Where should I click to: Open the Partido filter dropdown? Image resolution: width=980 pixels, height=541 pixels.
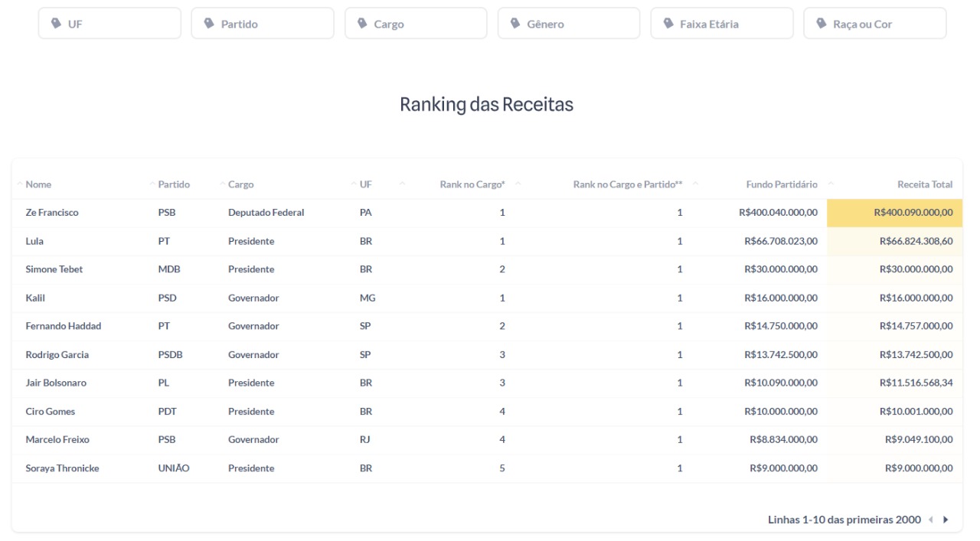pyautogui.click(x=263, y=24)
